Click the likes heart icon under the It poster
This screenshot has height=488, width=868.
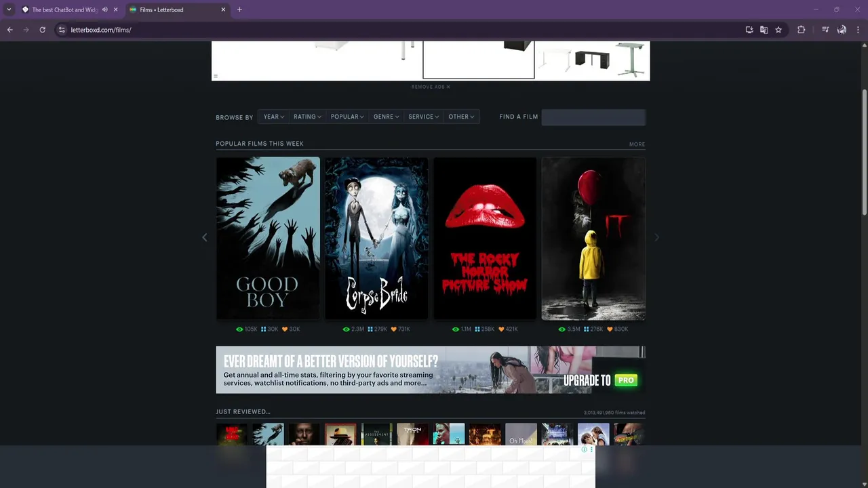click(610, 329)
